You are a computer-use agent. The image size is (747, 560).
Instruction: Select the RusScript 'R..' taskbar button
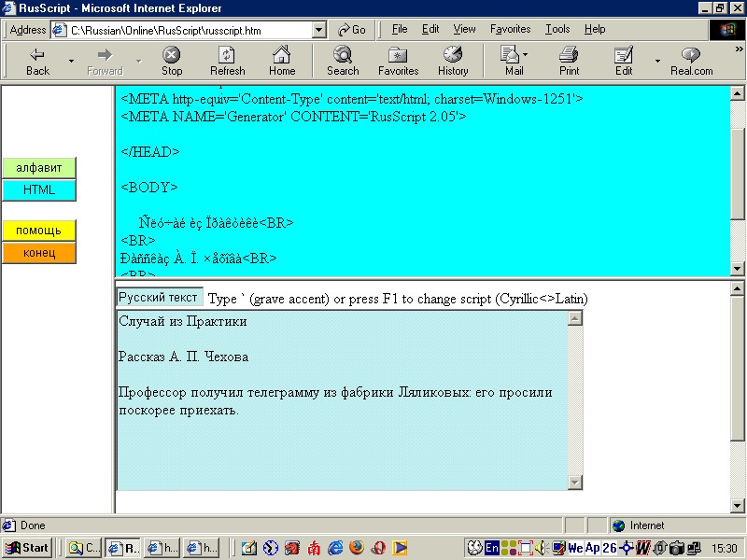122,548
